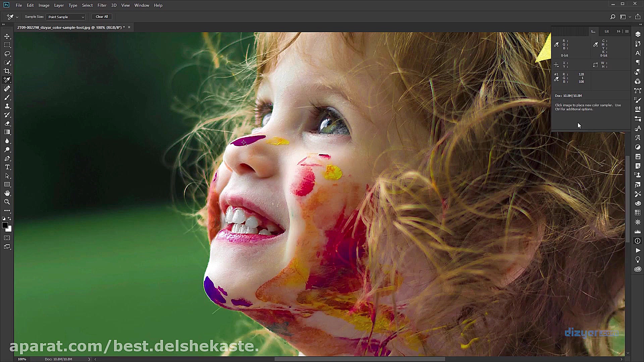Image resolution: width=644 pixels, height=362 pixels.
Task: Open the Filter menu
Action: (102, 5)
